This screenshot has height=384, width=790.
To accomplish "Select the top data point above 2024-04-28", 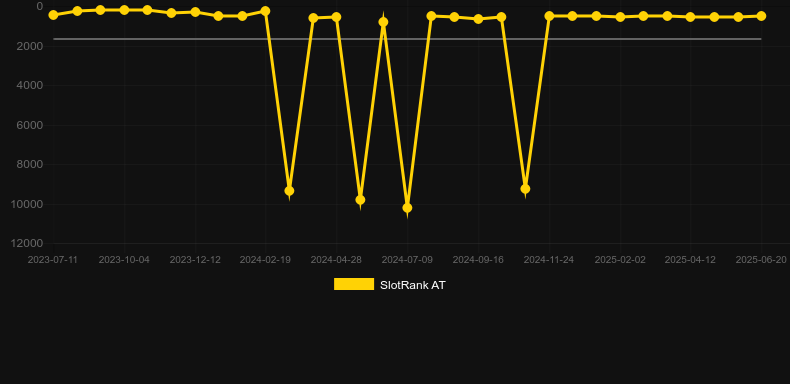I will click(336, 17).
